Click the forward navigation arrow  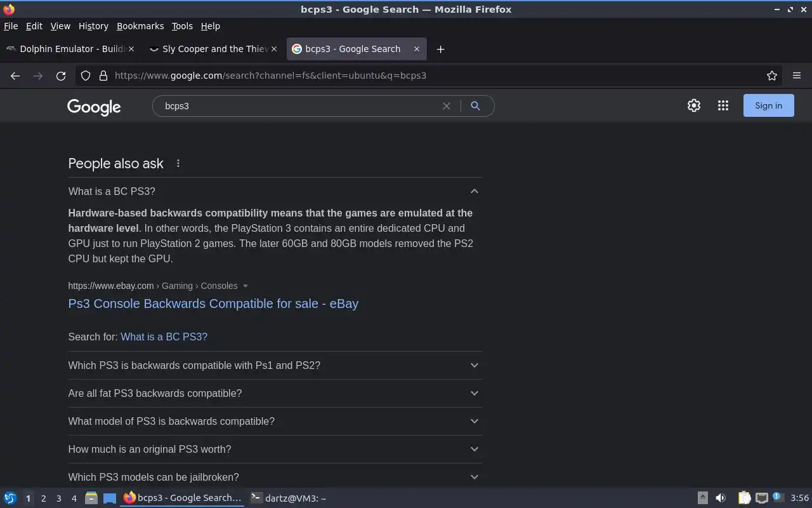(x=38, y=76)
